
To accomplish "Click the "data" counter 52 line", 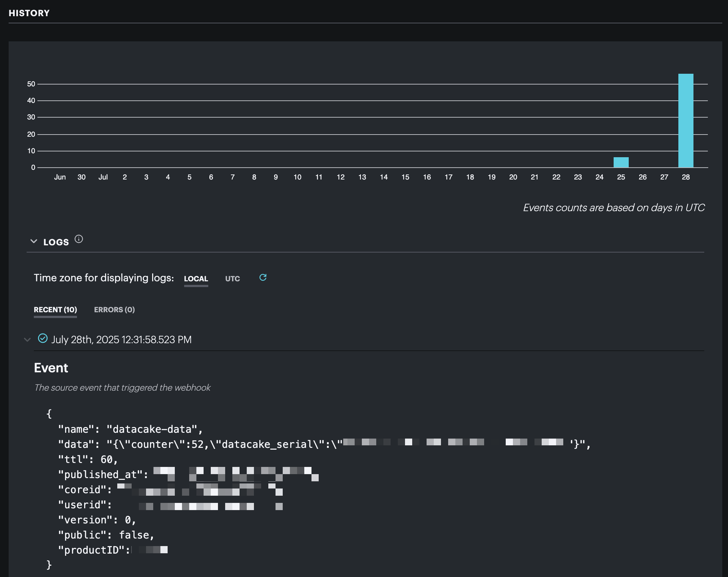I will click(324, 444).
